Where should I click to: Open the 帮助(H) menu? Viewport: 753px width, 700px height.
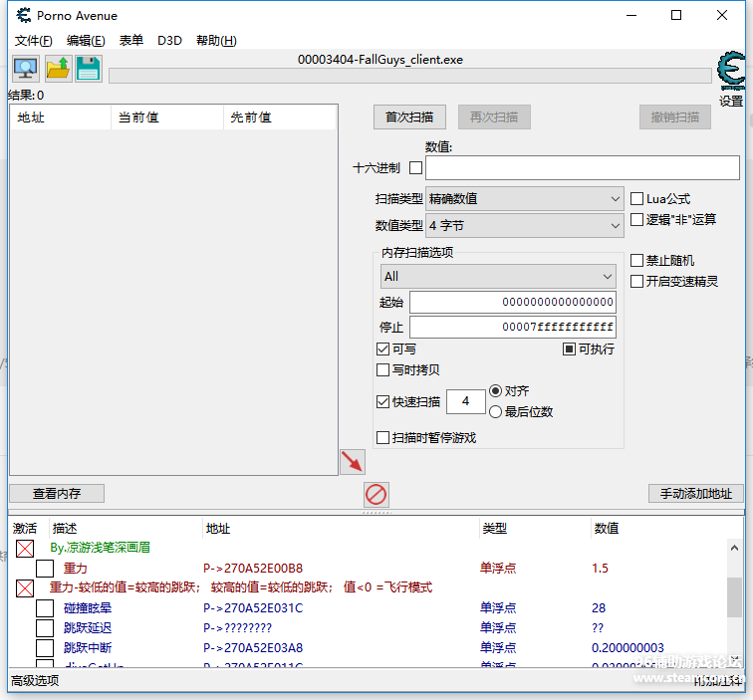click(x=216, y=41)
